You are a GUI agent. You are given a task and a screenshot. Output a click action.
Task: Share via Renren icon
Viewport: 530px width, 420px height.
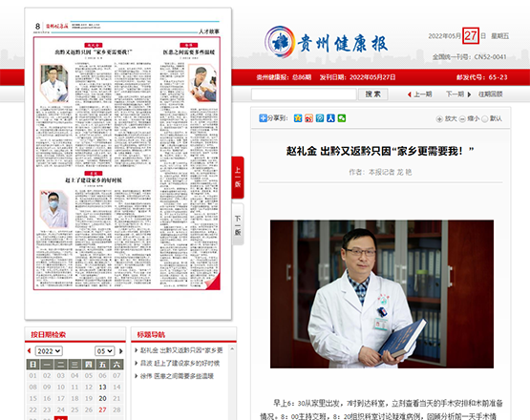click(330, 118)
